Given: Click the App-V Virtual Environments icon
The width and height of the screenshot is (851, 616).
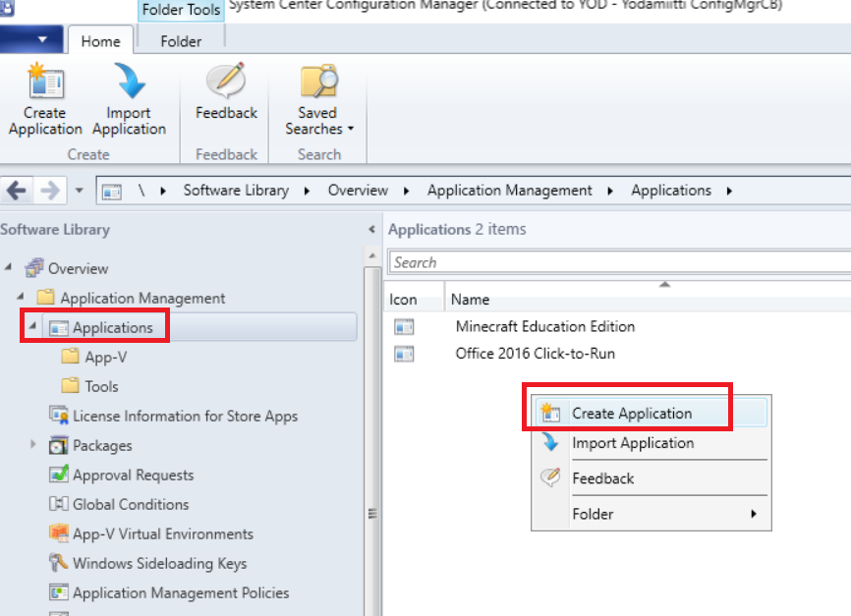Looking at the screenshot, I should (59, 532).
